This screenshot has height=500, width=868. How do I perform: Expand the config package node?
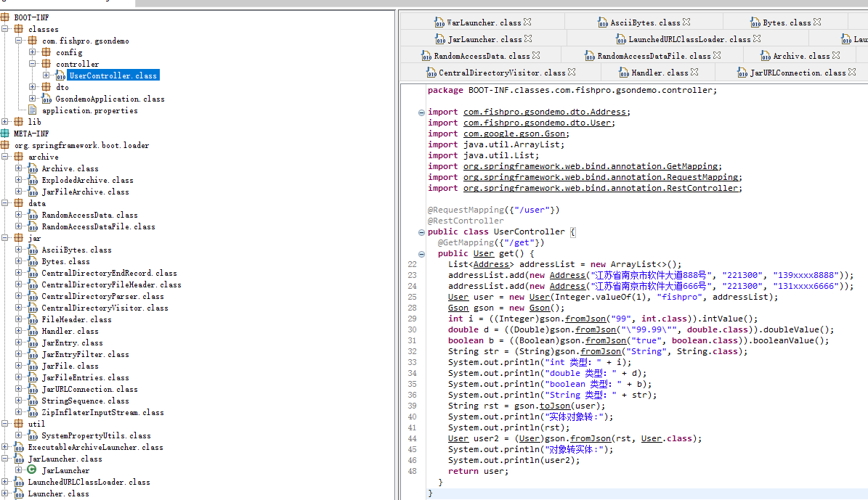pos(33,52)
